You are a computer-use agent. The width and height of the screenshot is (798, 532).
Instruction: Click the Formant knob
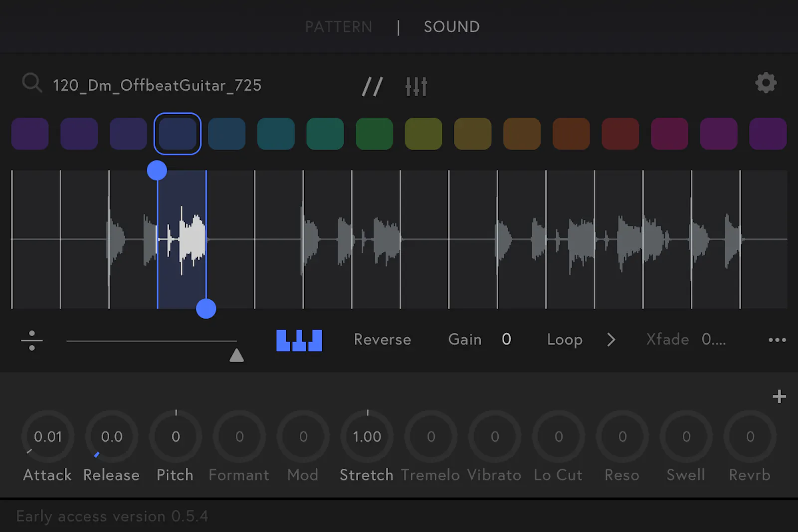[x=239, y=436]
